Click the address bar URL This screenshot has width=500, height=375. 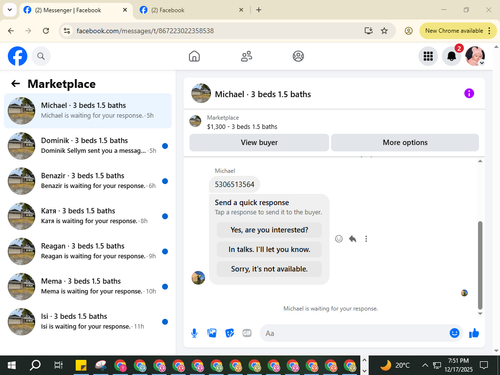(145, 31)
